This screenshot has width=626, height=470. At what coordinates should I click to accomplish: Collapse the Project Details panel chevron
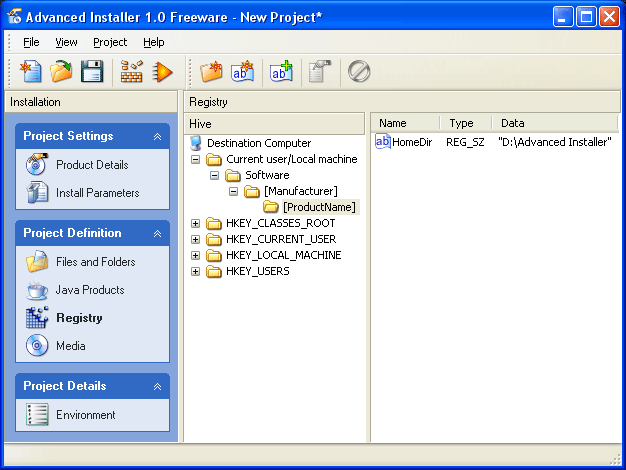[157, 387]
